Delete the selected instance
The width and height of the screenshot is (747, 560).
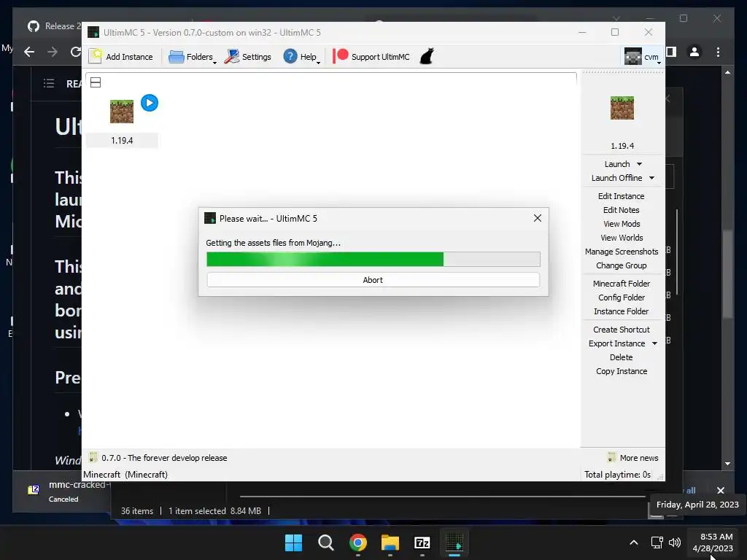(x=622, y=357)
